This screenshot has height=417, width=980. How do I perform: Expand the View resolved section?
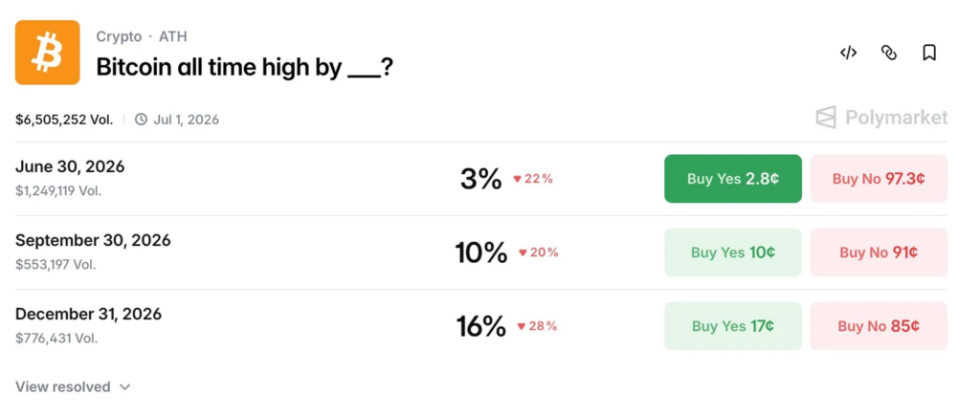tap(63, 386)
